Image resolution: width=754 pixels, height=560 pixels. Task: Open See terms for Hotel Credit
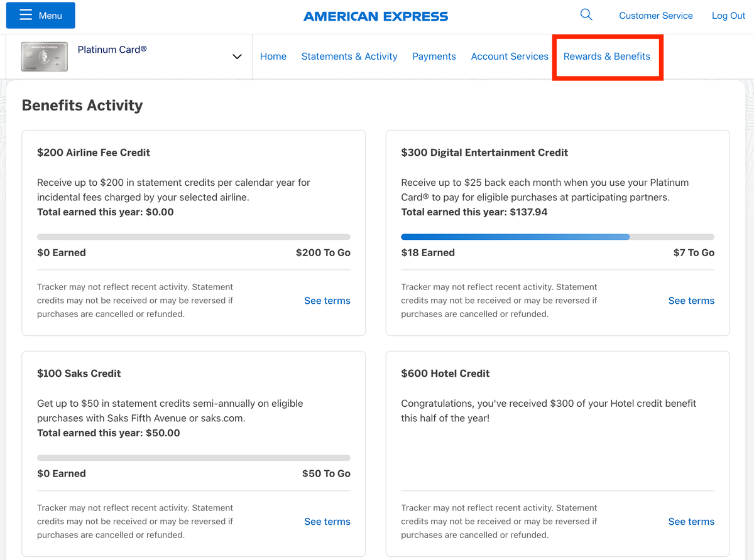pos(691,522)
